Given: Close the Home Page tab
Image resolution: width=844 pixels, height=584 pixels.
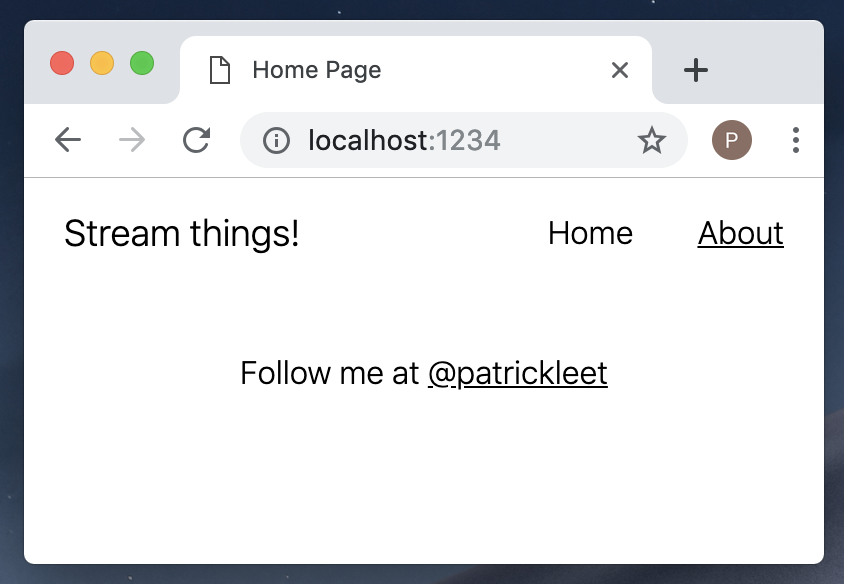Looking at the screenshot, I should 619,70.
